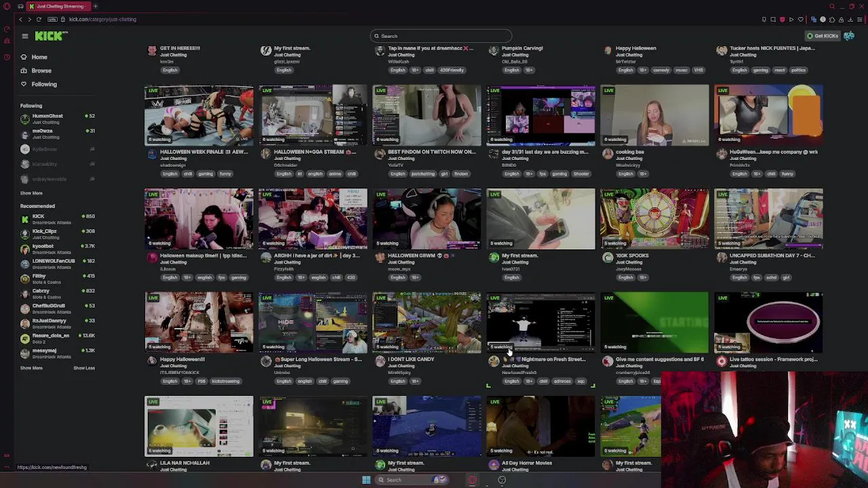This screenshot has height=488, width=868.
Task: Click the green KICK logo
Action: tap(51, 36)
